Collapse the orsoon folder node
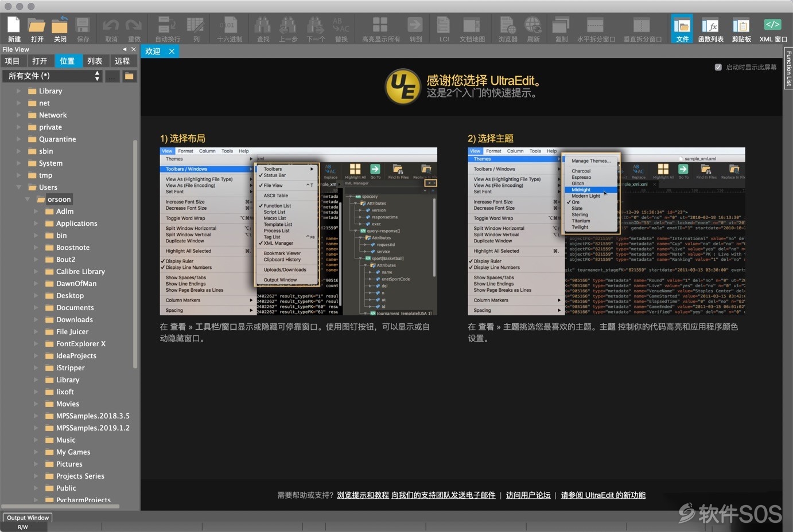This screenshot has height=532, width=793. coord(27,199)
